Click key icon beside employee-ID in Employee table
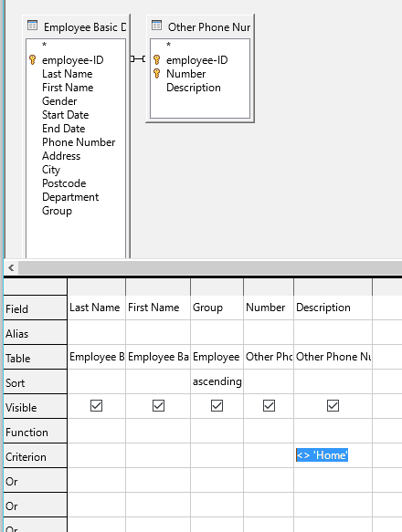Screen dimensions: 402x532 coord(32,59)
